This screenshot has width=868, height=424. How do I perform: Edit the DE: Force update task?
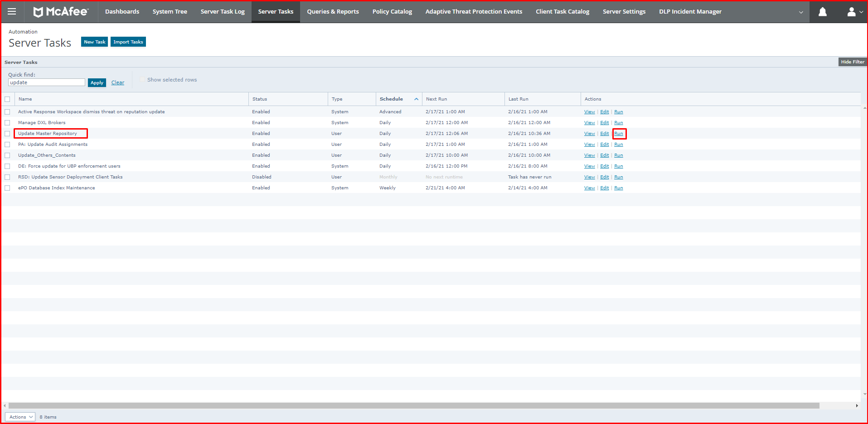(605, 166)
